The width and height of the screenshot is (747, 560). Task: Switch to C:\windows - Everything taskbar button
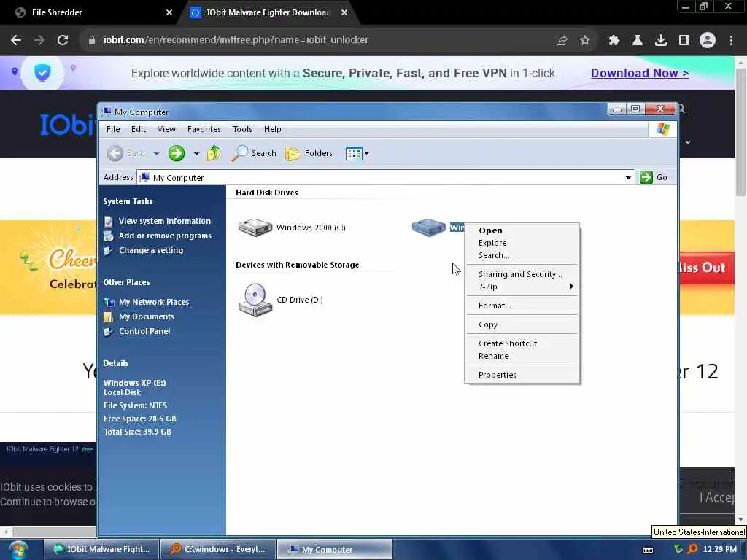[x=218, y=549]
